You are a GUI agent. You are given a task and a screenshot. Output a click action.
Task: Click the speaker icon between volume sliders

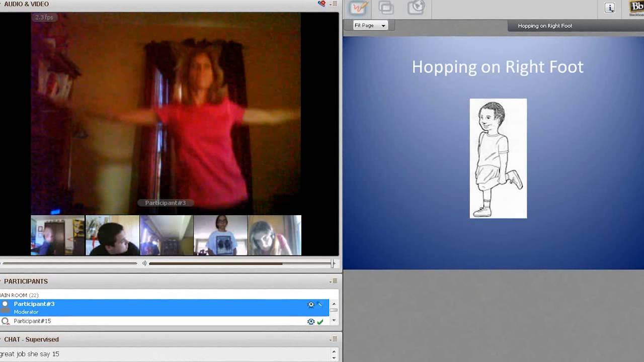[144, 263]
